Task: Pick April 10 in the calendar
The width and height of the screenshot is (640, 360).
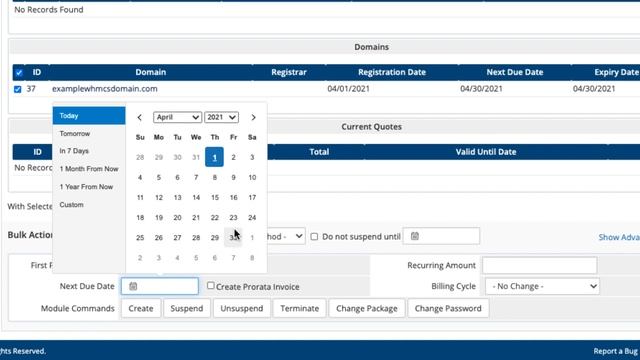Action: (x=252, y=177)
